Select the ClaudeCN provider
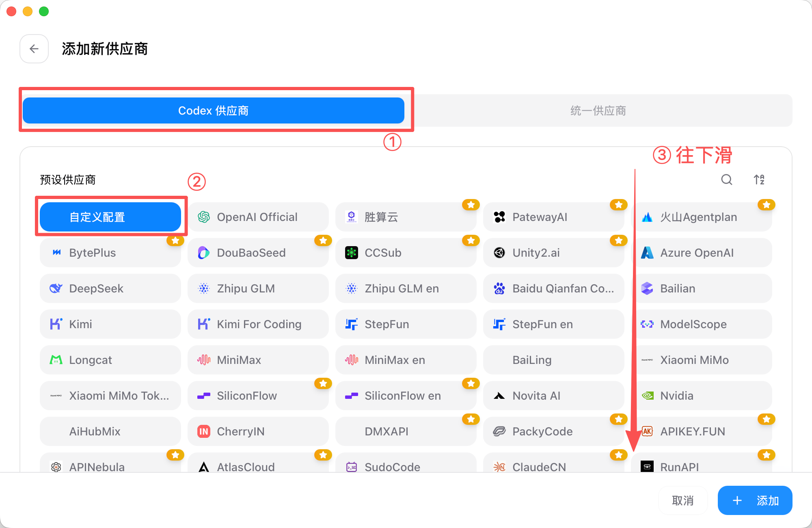The image size is (812, 528). point(554,463)
